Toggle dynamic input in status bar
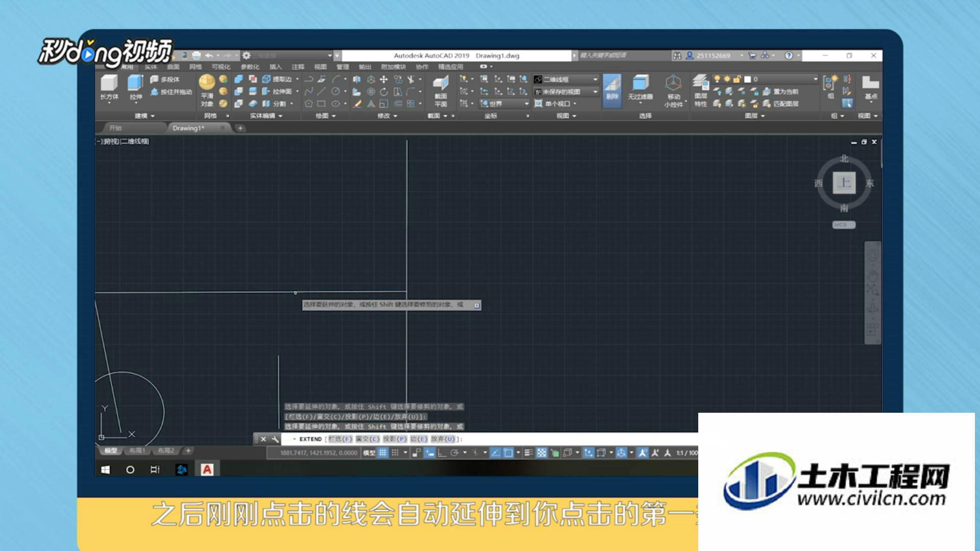This screenshot has width=980, height=551. tap(430, 453)
